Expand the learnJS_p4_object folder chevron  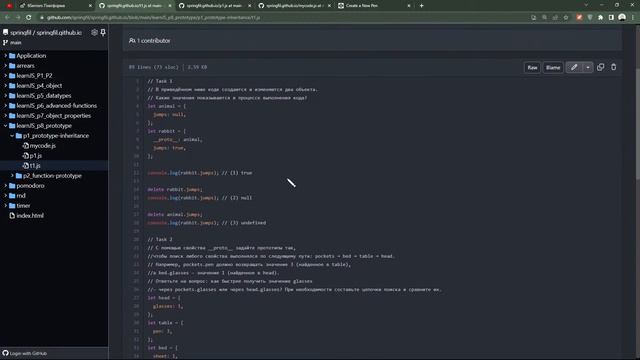(6, 86)
